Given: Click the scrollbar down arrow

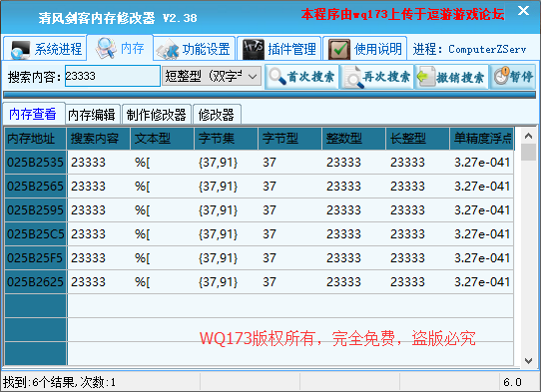Looking at the screenshot, I should (528, 361).
